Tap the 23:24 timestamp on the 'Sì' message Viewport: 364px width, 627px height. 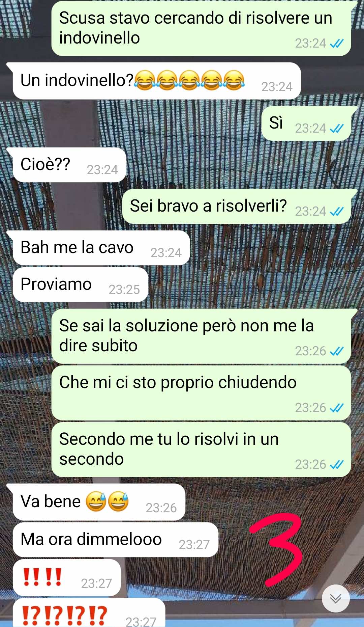[x=310, y=129]
